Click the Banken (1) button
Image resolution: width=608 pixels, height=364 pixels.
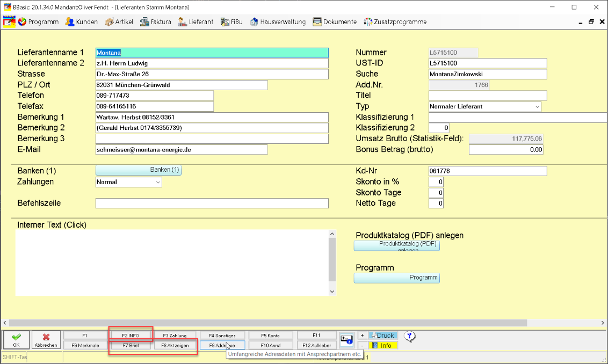tap(139, 170)
